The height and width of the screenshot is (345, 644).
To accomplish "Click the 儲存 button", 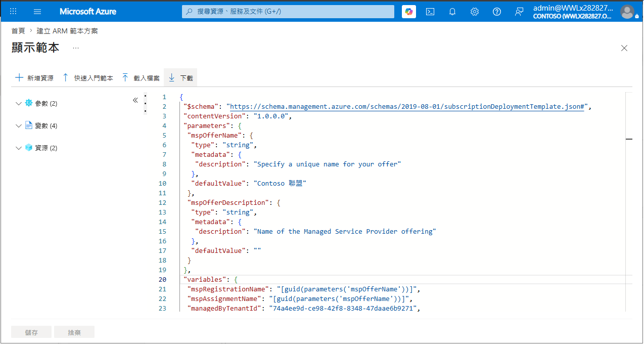I will pyautogui.click(x=31, y=332).
